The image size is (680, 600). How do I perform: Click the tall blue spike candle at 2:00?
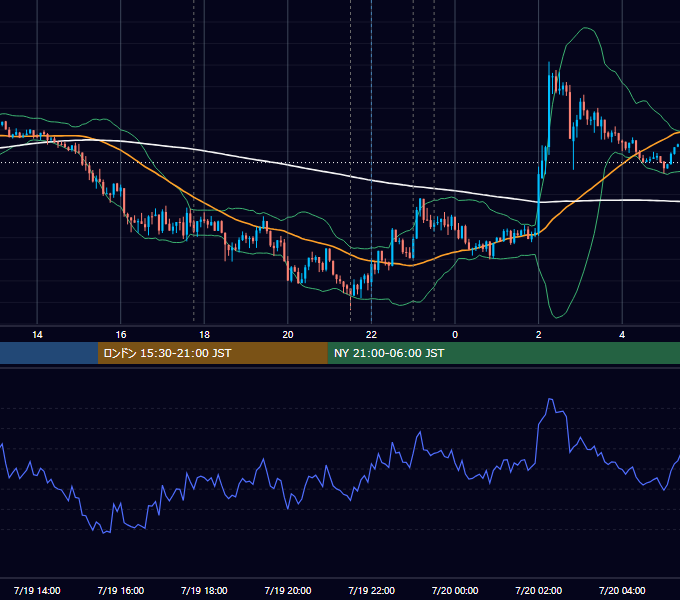pos(549,106)
